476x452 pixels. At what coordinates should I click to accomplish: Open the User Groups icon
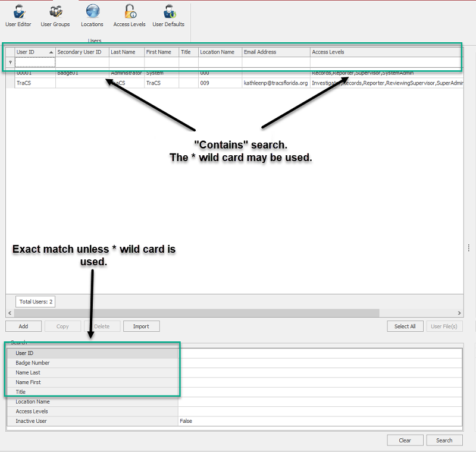click(55, 15)
